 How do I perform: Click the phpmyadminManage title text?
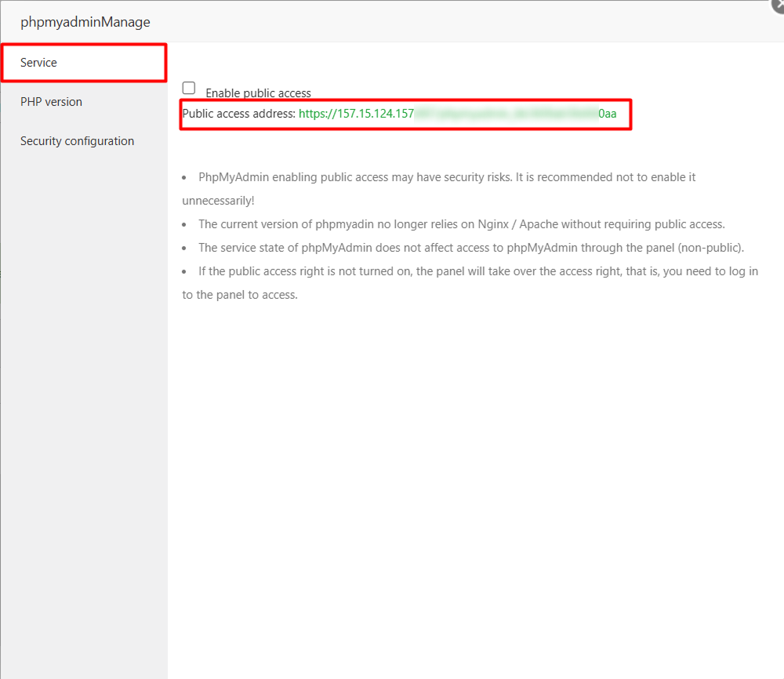pyautogui.click(x=84, y=22)
